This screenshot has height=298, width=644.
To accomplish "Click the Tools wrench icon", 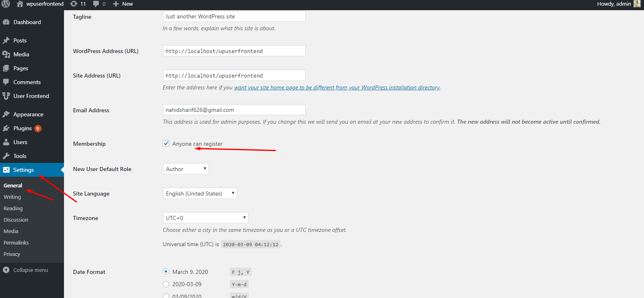I will (x=6, y=156).
